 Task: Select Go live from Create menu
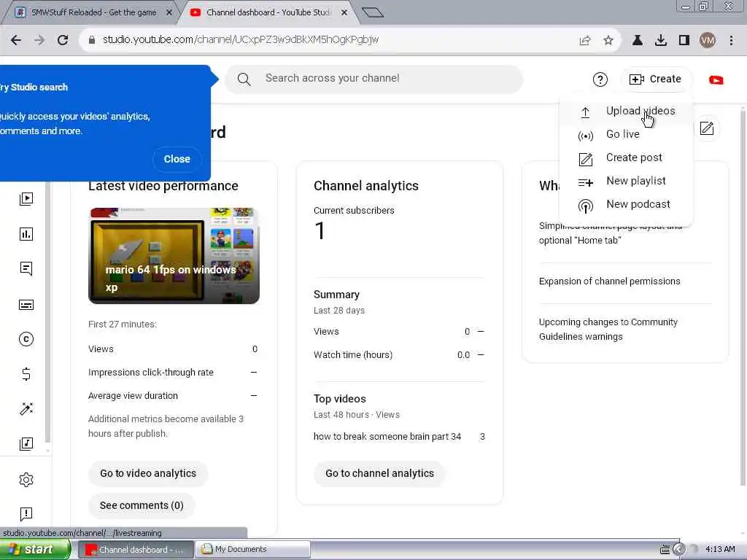click(x=627, y=134)
